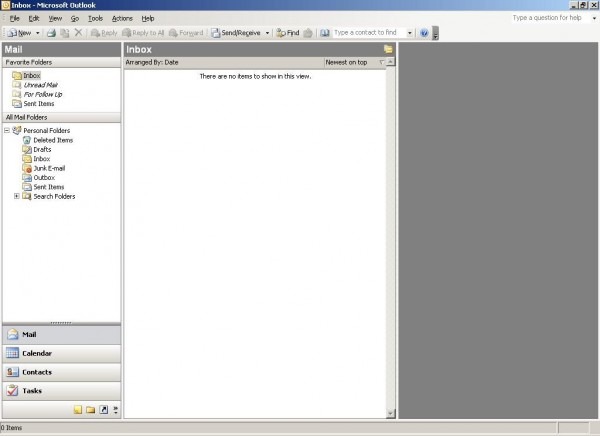Expand the Search Folders node
600x436 pixels.
[17, 196]
